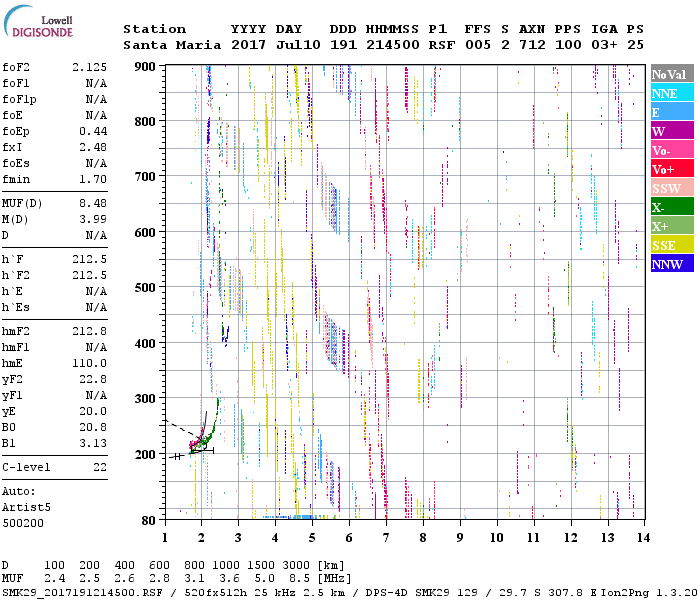Click the SSE yellow legend swatch
This screenshot has height=600, width=700.
click(x=672, y=245)
